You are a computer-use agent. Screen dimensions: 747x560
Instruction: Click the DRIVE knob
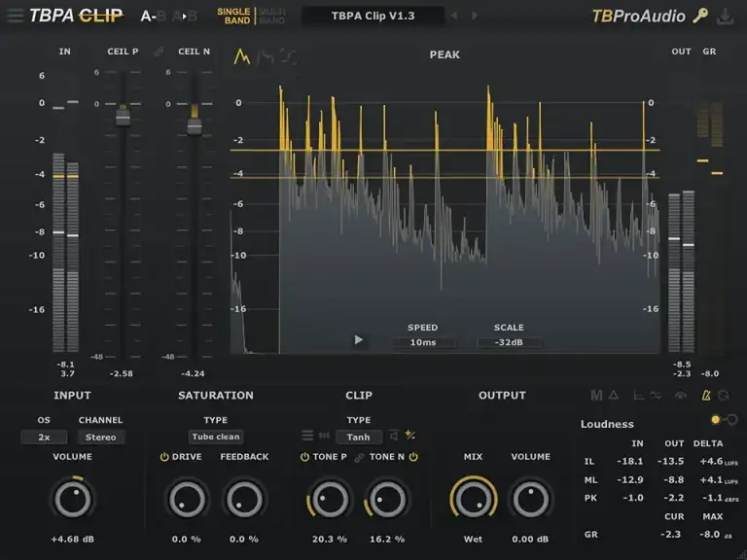click(187, 499)
